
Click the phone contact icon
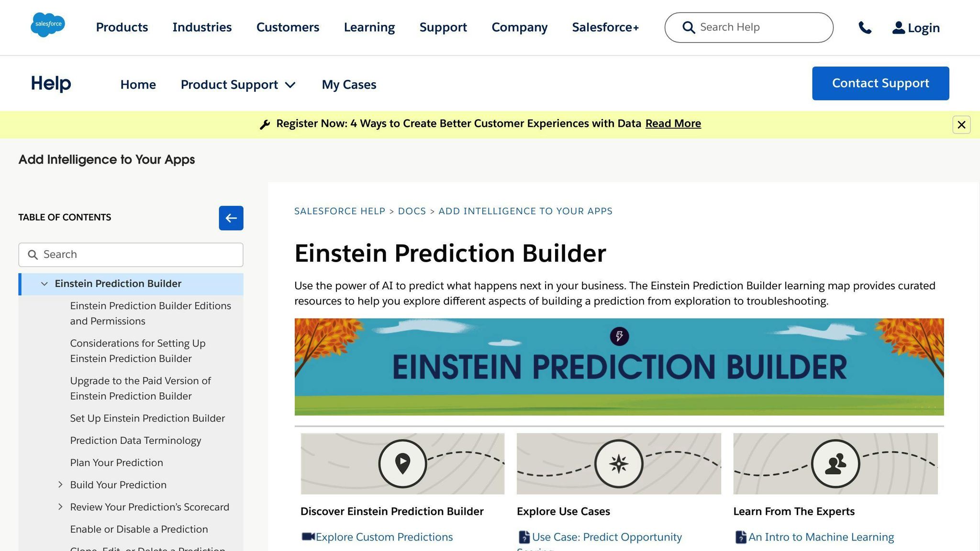pyautogui.click(x=865, y=28)
